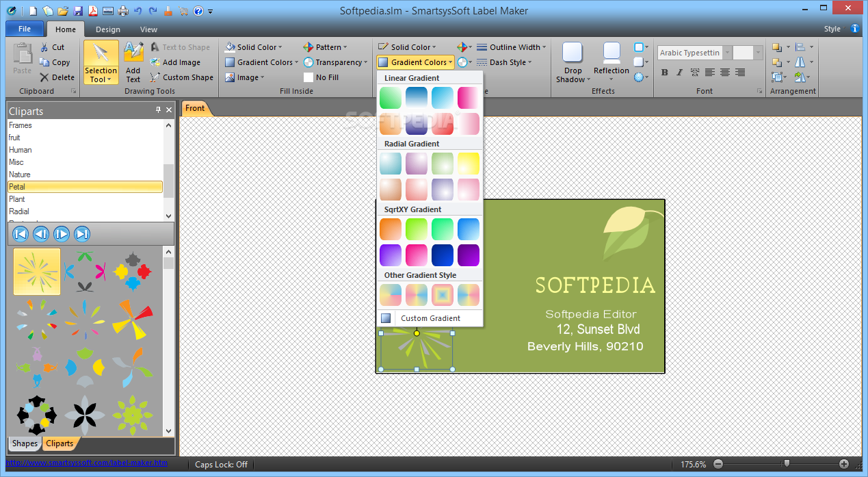Select fruit category in Cliparts list
868x477 pixels.
[86, 138]
